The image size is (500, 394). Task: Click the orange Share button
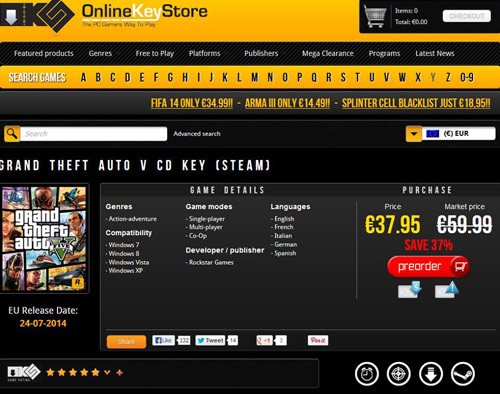click(126, 342)
